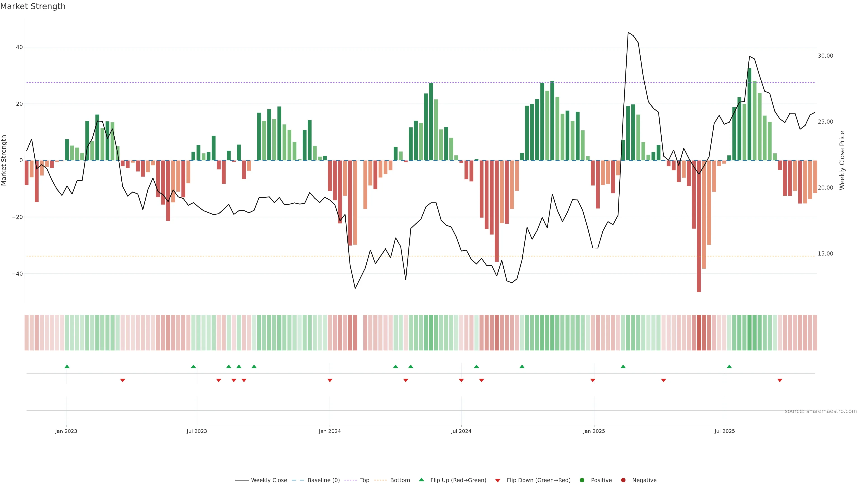This screenshot has width=868, height=488.
Task: Click the dark red heatmap cell before Jul 2025
Action: tap(699, 332)
